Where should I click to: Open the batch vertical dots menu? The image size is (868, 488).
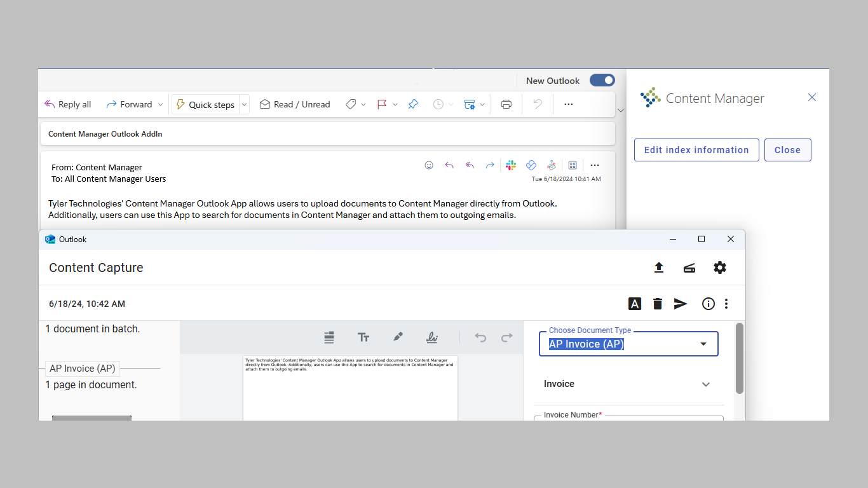[726, 304]
